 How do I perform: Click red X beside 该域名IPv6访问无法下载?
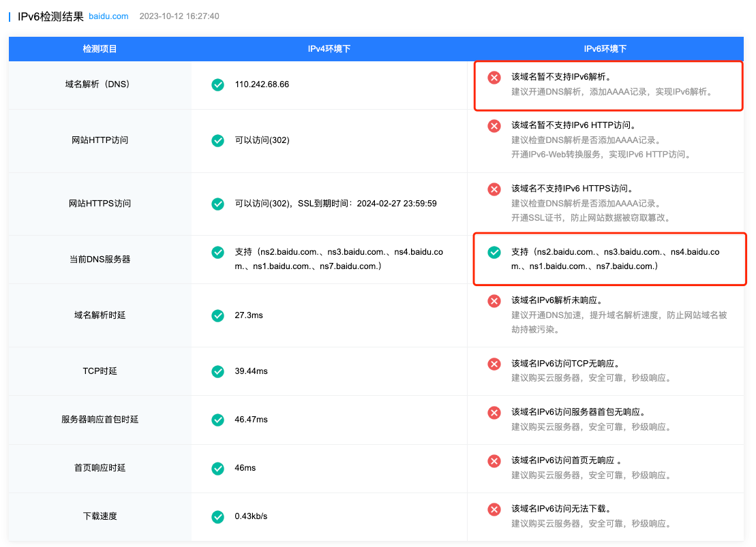coord(494,510)
